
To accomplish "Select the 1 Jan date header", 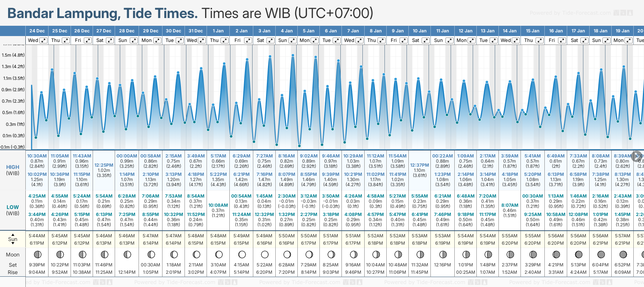I will click(218, 31).
